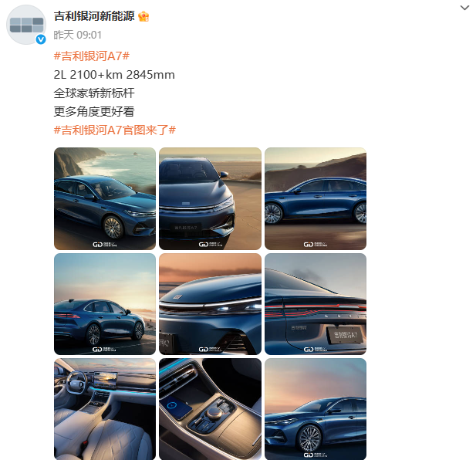Open the last front-wheel side photo

pyautogui.click(x=316, y=409)
